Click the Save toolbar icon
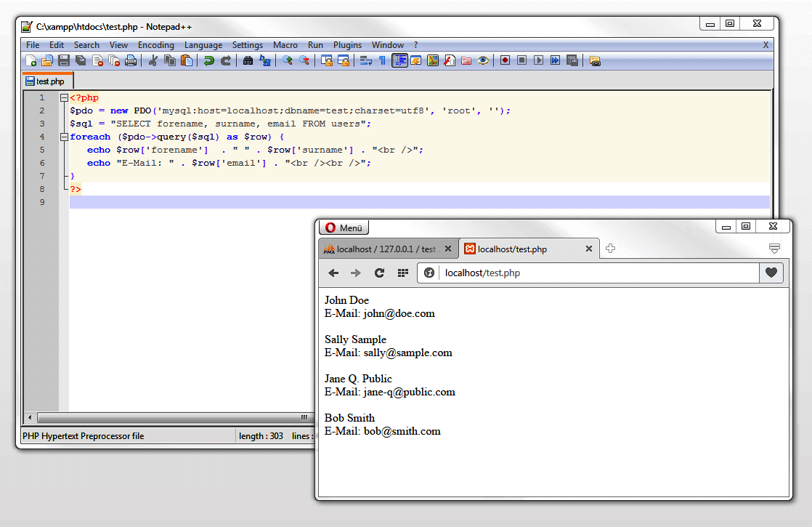This screenshot has height=527, width=812. click(x=63, y=60)
